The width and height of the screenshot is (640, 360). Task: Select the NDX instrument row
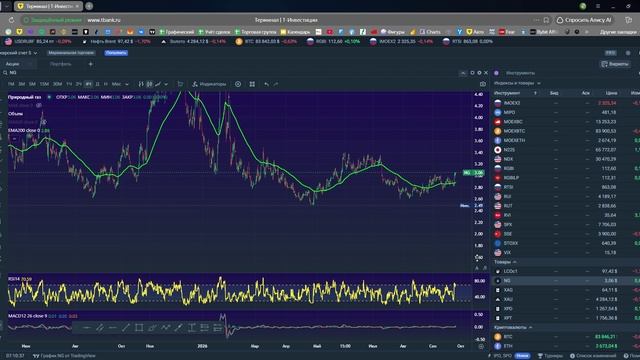click(x=567, y=159)
